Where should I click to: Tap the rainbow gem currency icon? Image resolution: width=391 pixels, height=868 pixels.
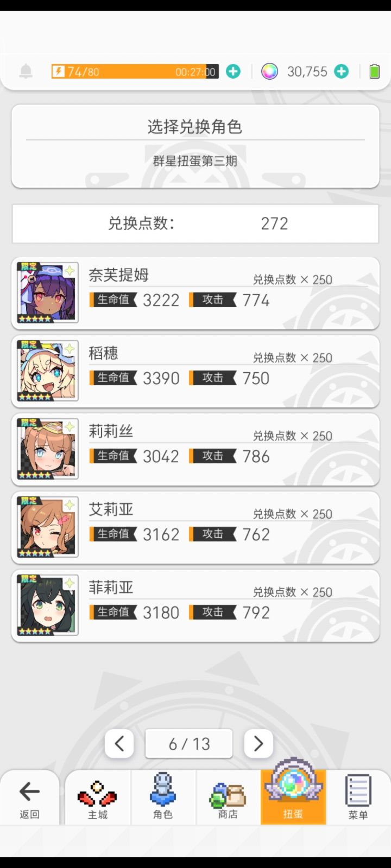tap(269, 71)
